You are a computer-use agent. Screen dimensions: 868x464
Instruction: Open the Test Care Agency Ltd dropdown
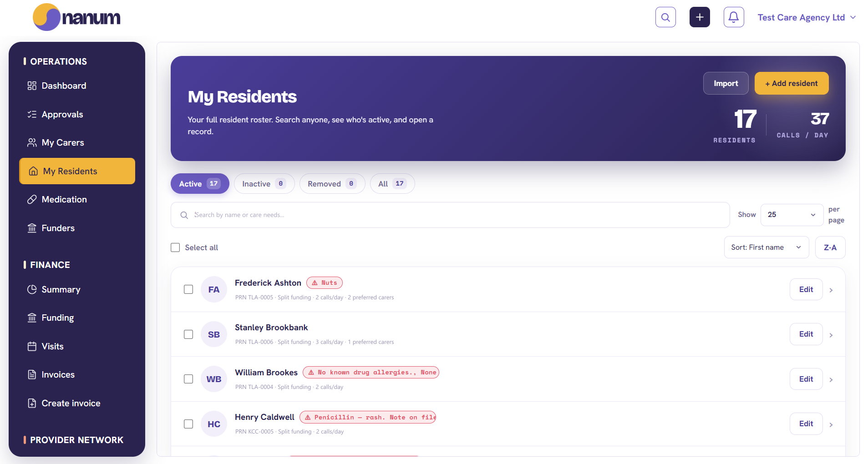click(807, 17)
